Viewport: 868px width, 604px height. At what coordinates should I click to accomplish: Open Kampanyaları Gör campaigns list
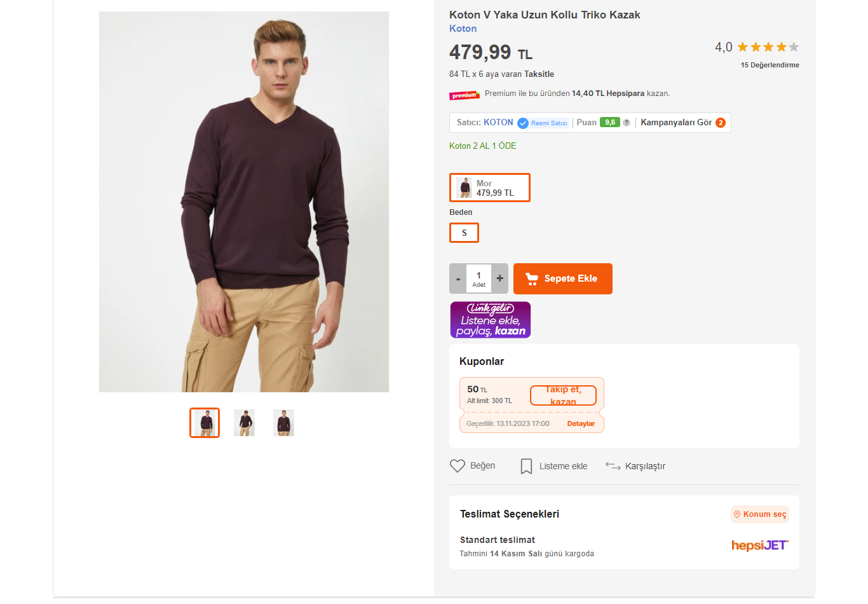point(682,123)
